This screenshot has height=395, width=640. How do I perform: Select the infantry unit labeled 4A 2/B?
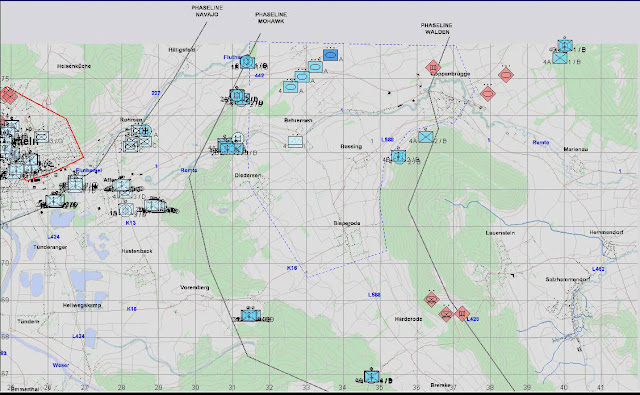point(426,137)
